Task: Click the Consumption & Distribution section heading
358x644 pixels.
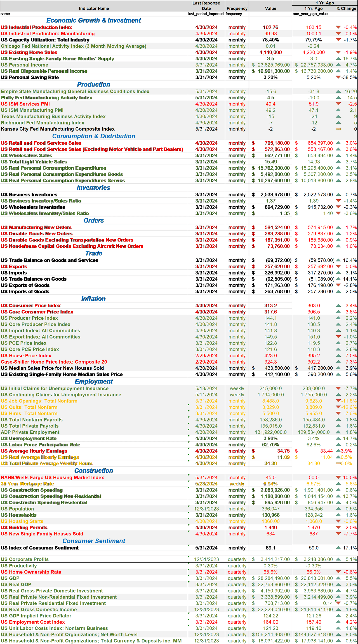Action: (94, 136)
